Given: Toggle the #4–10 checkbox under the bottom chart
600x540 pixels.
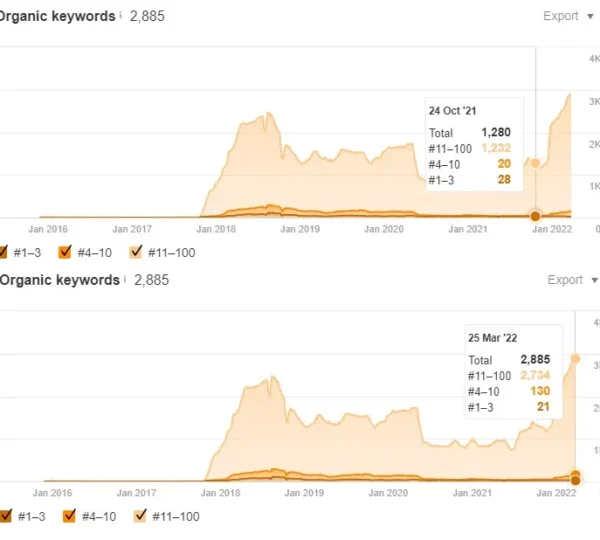Looking at the screenshot, I should [x=69, y=516].
